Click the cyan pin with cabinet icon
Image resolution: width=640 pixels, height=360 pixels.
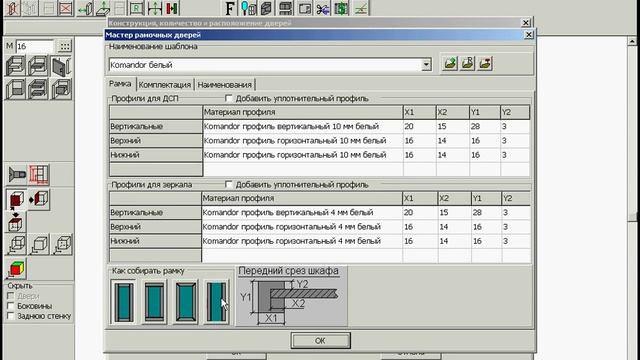point(248,8)
